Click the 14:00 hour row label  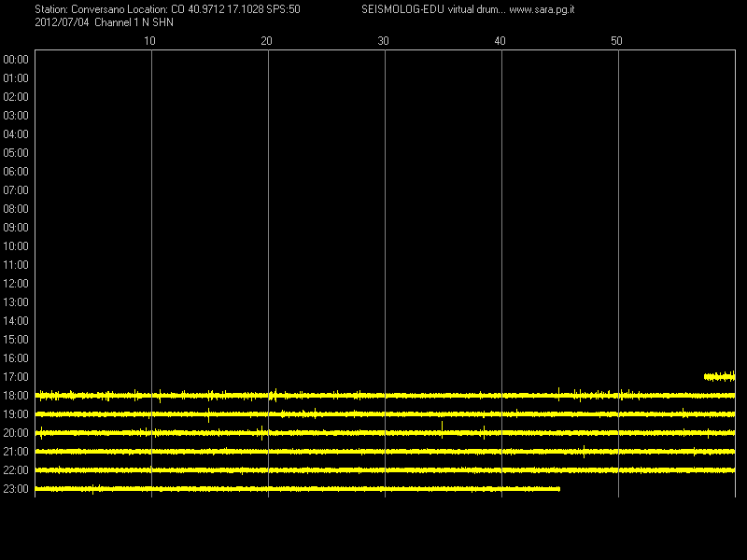tap(16, 321)
